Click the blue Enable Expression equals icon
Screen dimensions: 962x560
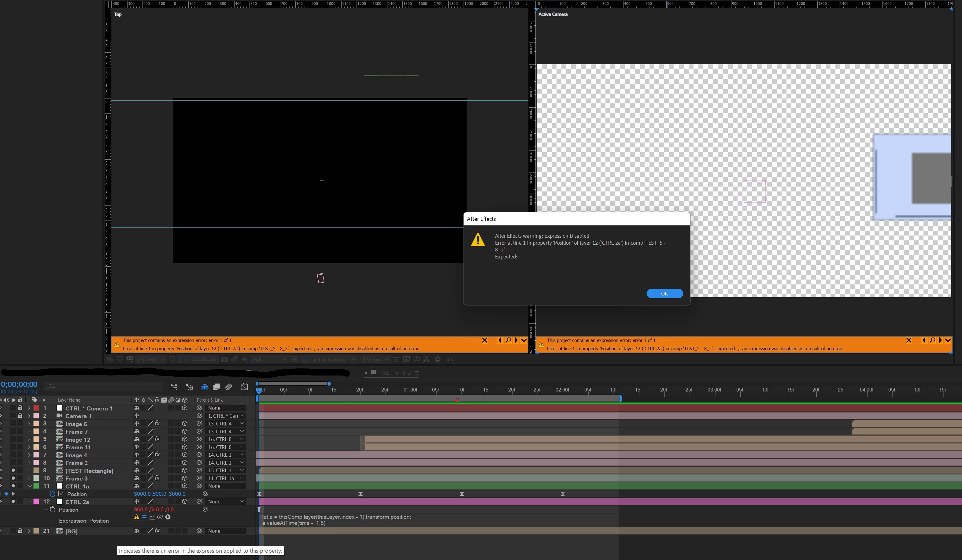[144, 517]
